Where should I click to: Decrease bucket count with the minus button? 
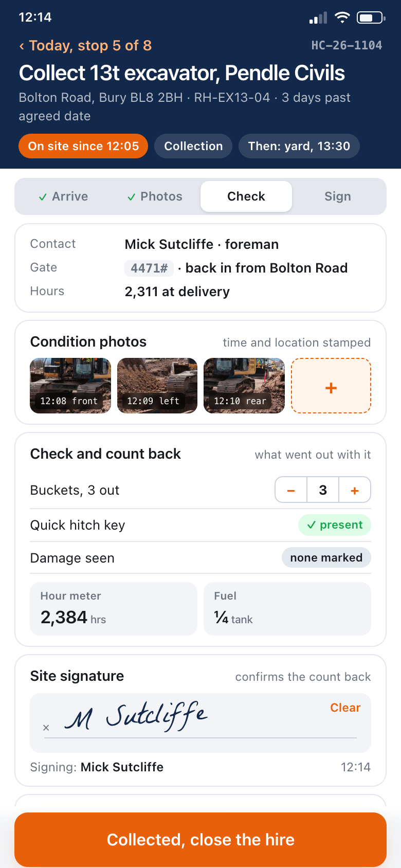click(291, 490)
